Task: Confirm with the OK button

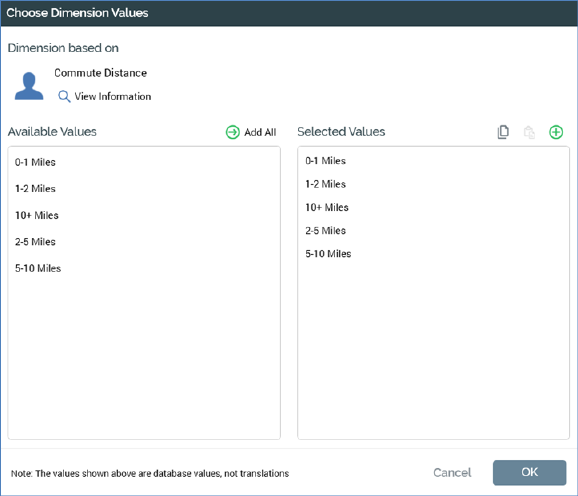Action: point(529,472)
